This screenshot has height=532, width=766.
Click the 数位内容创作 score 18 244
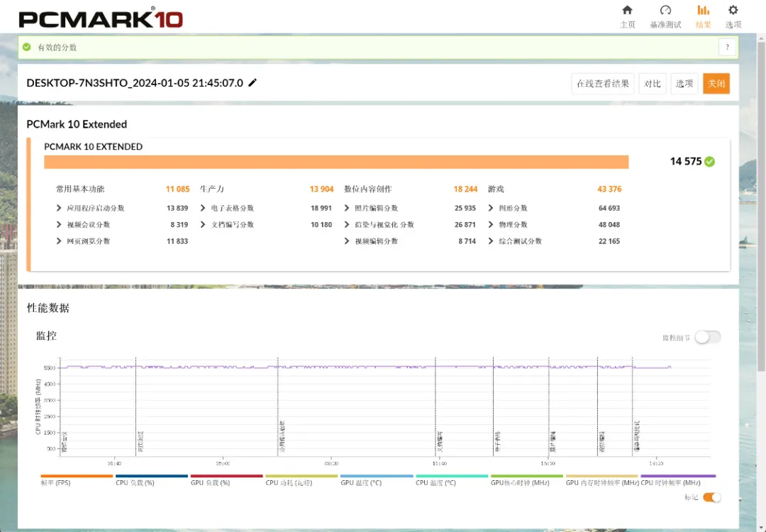[x=465, y=189]
